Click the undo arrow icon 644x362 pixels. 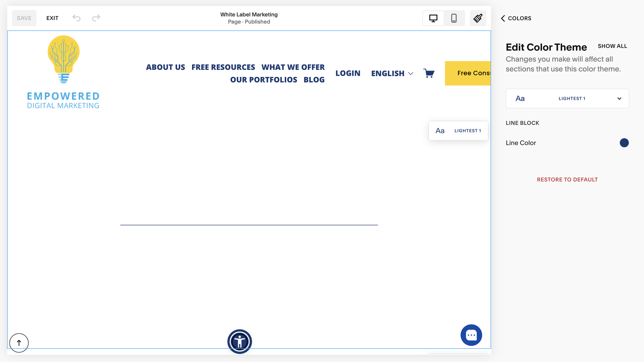coord(76,18)
